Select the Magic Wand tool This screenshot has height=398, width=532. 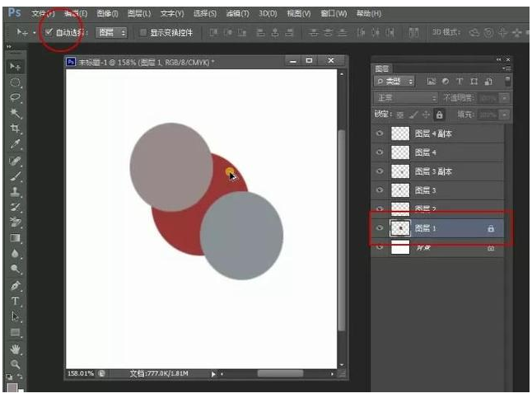point(16,113)
